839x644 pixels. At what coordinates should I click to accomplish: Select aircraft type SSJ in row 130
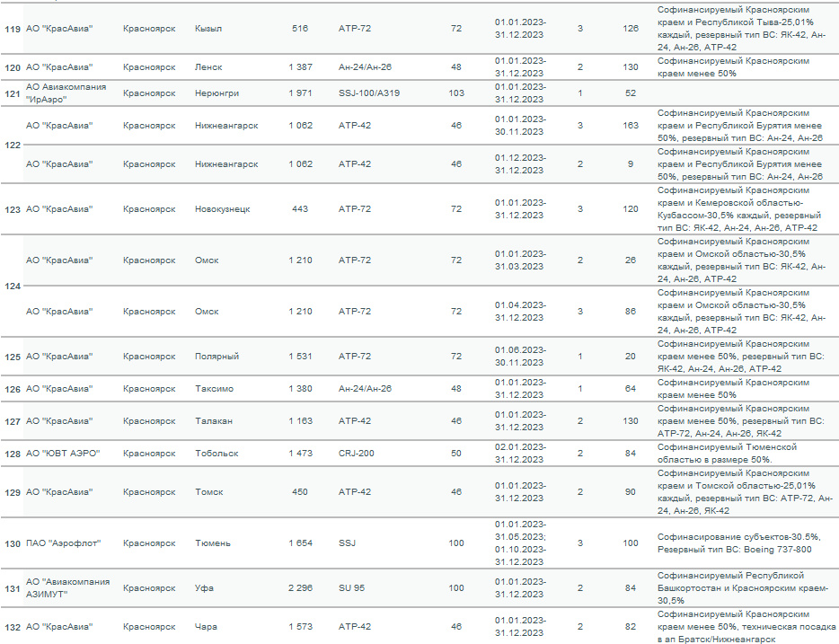[x=347, y=543]
